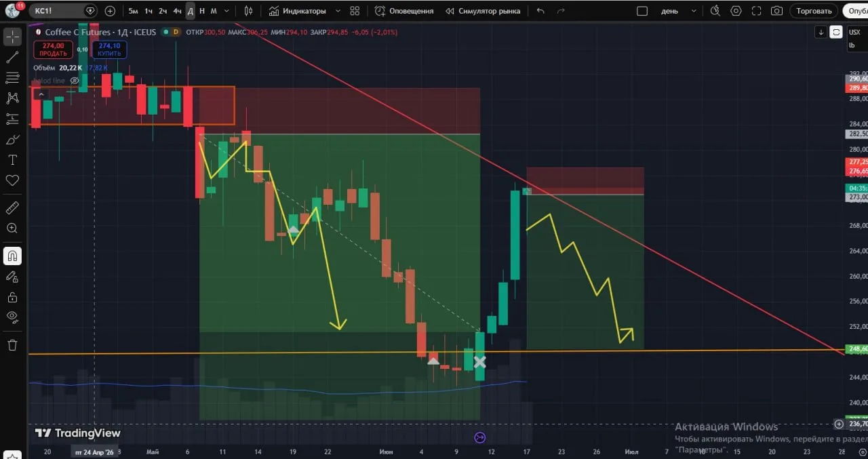Open user profile avatar menu
Image resolution: width=868 pixels, height=459 pixels.
click(12, 10)
